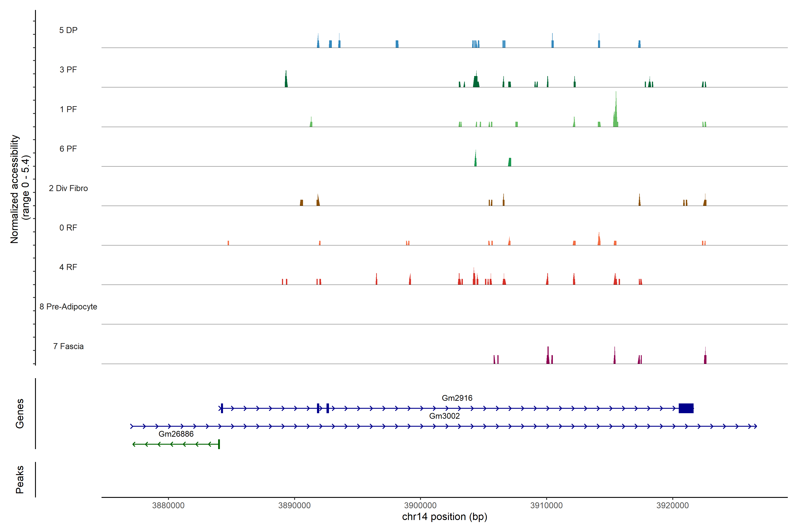Click the 4 RF track label
Image resolution: width=798 pixels, height=532 pixels.
coord(68,267)
